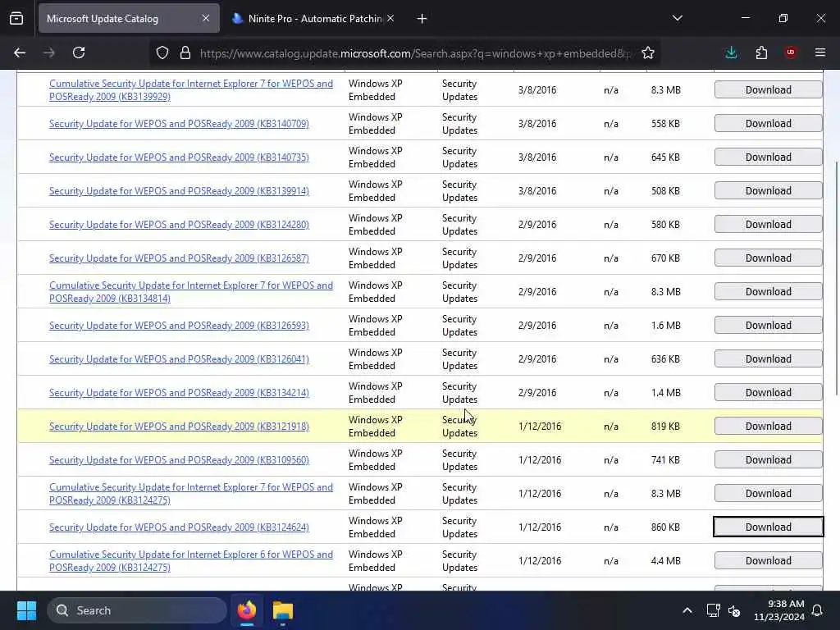This screenshot has width=840, height=630.
Task: Close the Microsoft Update Catalog tab
Action: [206, 18]
